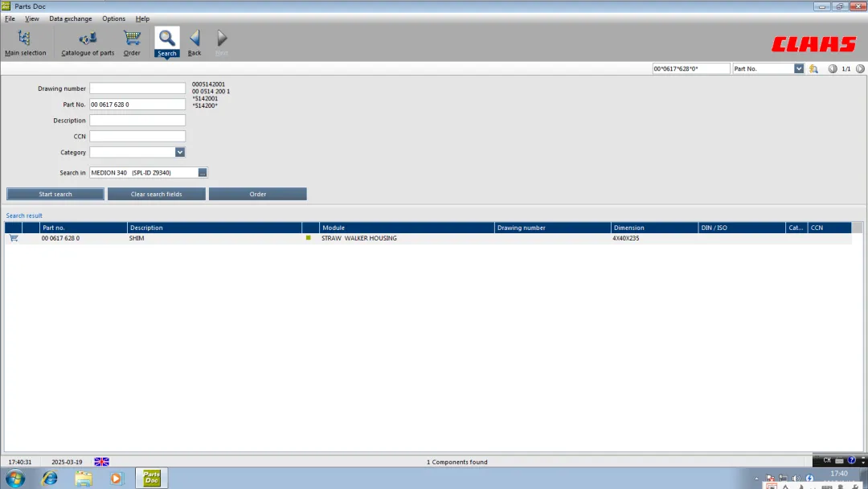Screen dimensions: 868x489
Task: Click the Search result link
Action: tap(24, 216)
